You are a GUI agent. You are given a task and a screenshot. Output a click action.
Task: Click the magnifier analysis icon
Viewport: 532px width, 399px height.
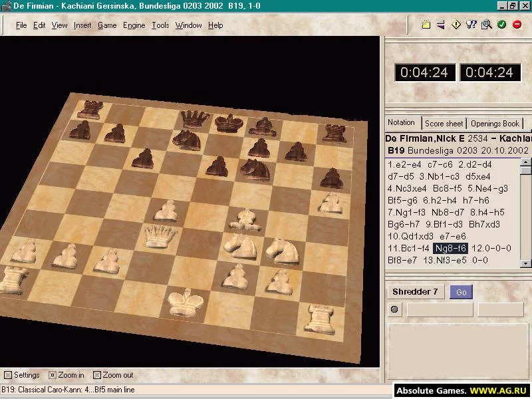tap(487, 25)
